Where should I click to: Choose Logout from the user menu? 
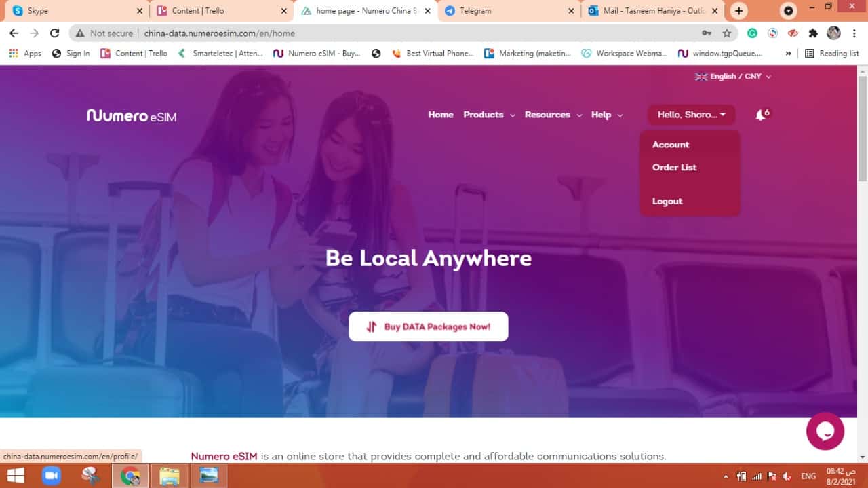pyautogui.click(x=667, y=202)
